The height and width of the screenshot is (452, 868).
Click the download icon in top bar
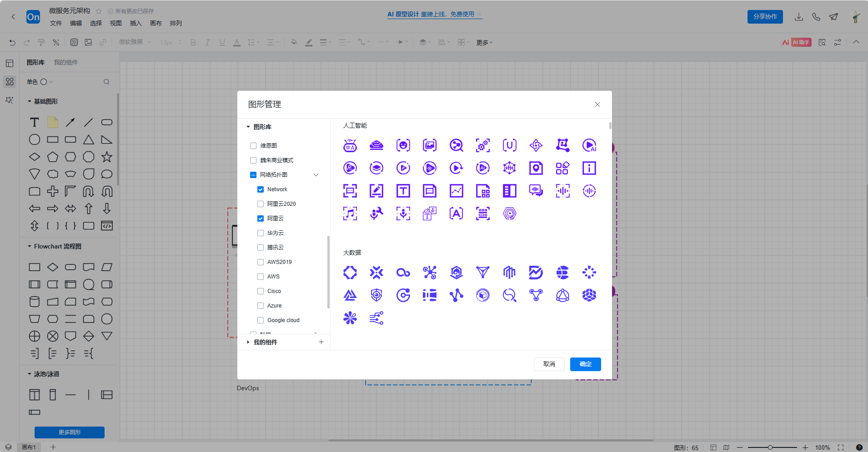798,17
